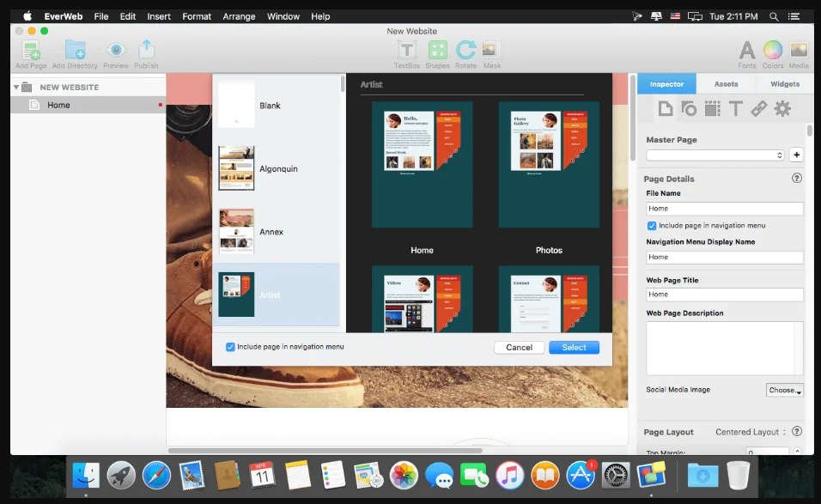821x504 pixels.
Task: Open the Media browser icon
Action: coord(799,51)
